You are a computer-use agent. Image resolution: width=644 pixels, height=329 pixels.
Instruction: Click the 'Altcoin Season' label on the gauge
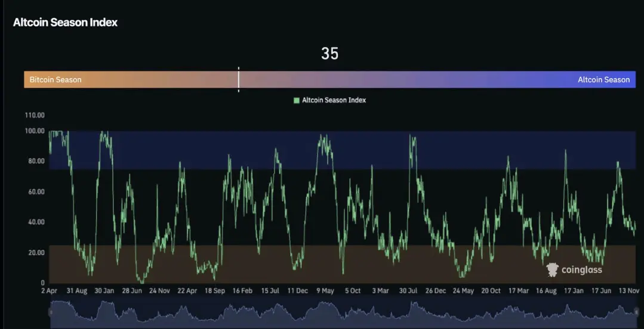(x=604, y=80)
